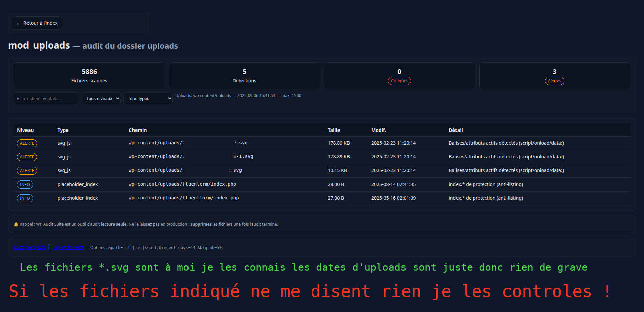Click the Exporter texte link

tap(68, 247)
